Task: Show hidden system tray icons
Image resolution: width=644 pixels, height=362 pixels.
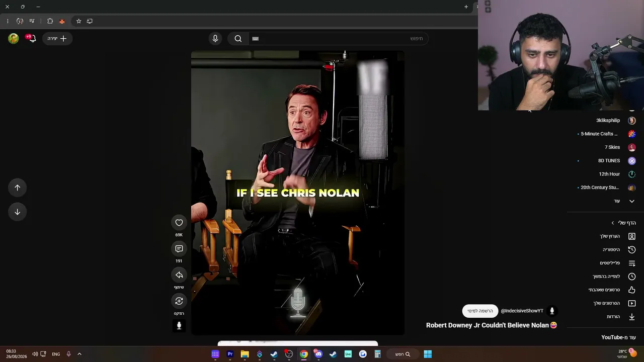Action: click(79, 354)
